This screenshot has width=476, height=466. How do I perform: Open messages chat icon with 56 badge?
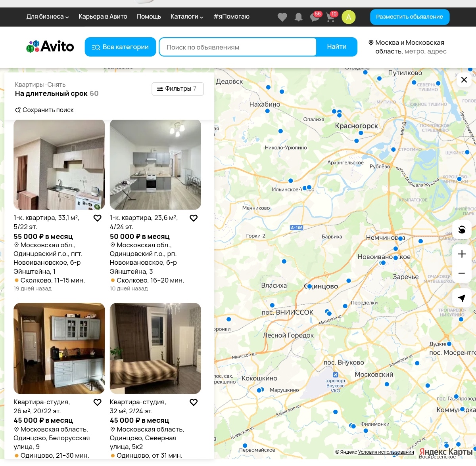click(315, 17)
